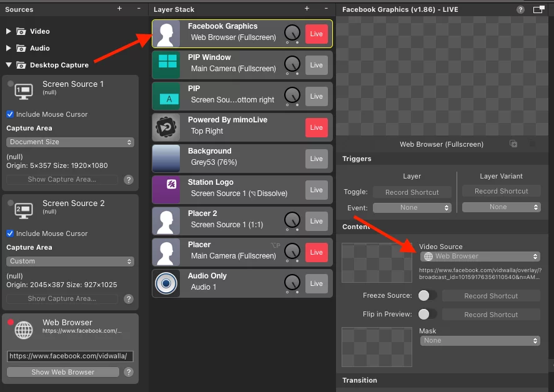Click the Audio folder icon in Sources

coord(21,48)
